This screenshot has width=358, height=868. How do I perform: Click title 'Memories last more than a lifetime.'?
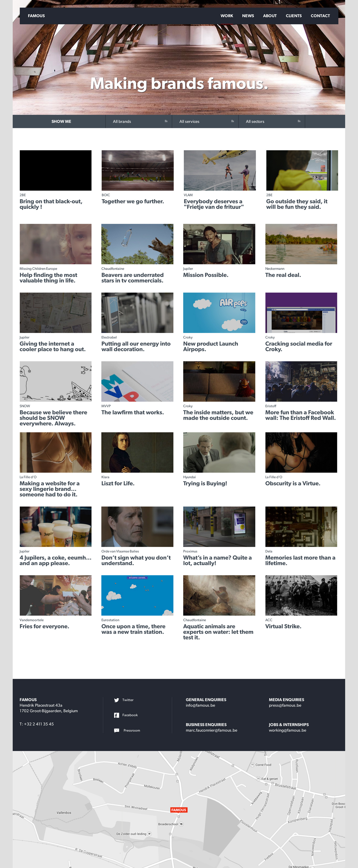[300, 560]
